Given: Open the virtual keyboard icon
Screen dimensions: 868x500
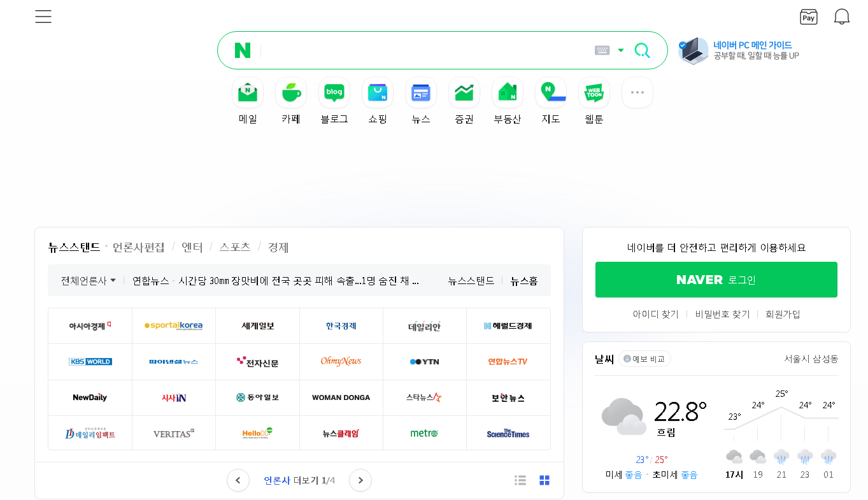Looking at the screenshot, I should (602, 50).
